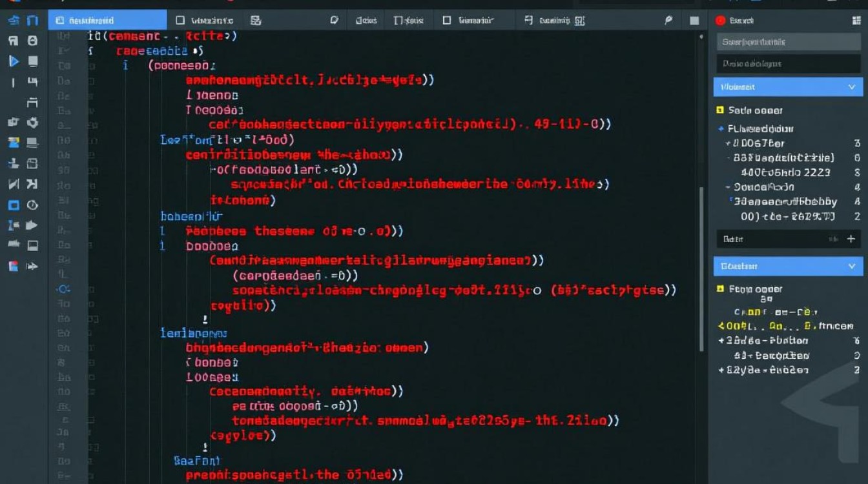Toggle the checkbox in the fourth editor tab
Image resolution: width=868 pixels, height=484 pixels.
[x=446, y=21]
